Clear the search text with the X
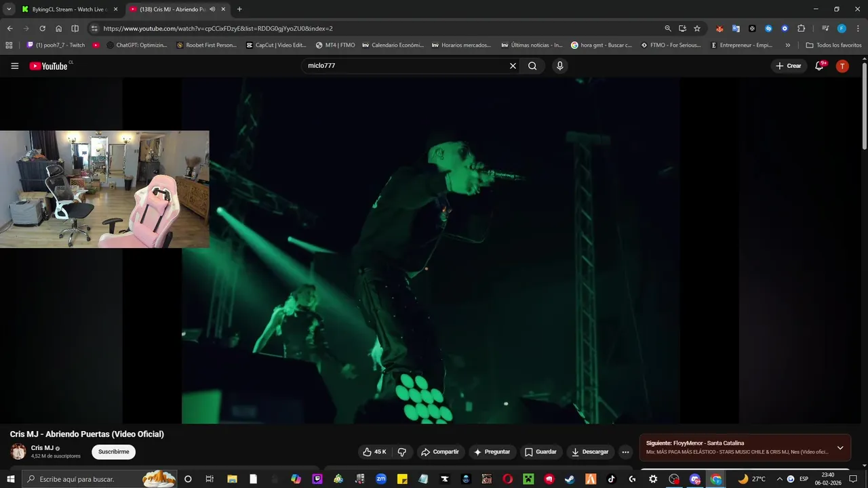 [513, 66]
